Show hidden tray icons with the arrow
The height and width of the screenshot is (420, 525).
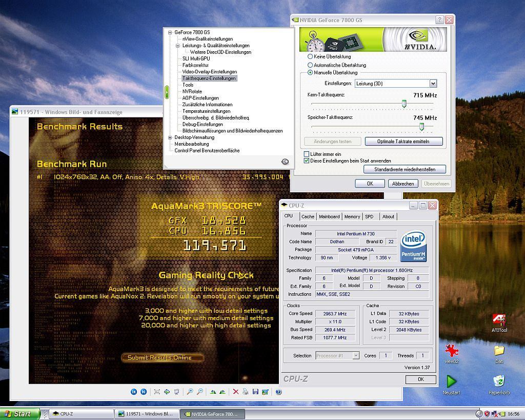(x=479, y=414)
